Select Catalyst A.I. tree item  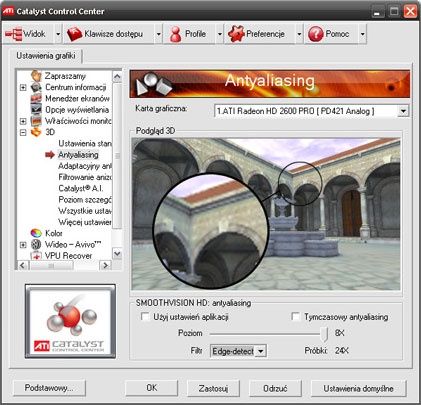click(x=81, y=188)
